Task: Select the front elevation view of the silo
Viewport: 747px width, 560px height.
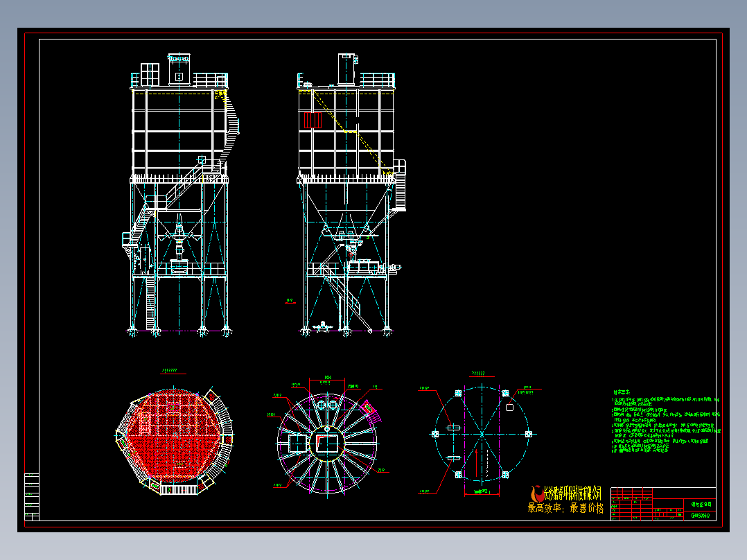Action: 181,195
